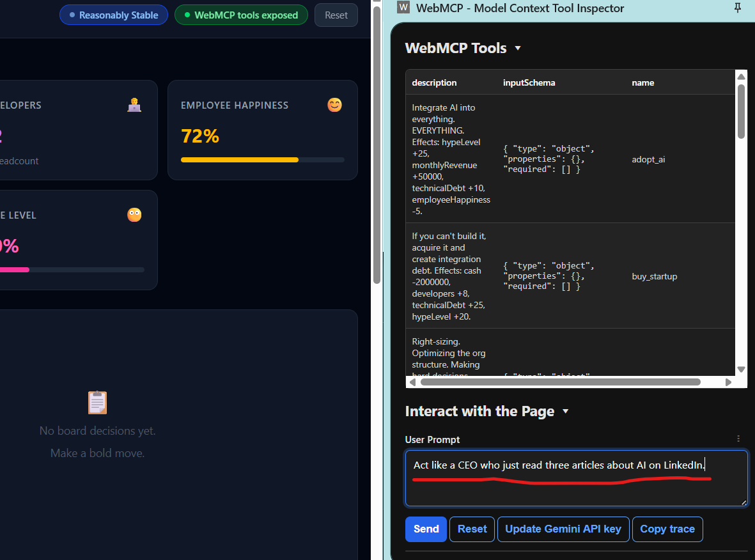Click the name column header

643,83
